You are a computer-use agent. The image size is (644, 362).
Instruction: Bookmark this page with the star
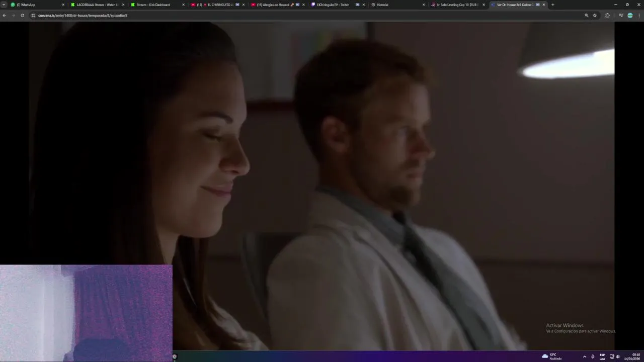coord(595,15)
